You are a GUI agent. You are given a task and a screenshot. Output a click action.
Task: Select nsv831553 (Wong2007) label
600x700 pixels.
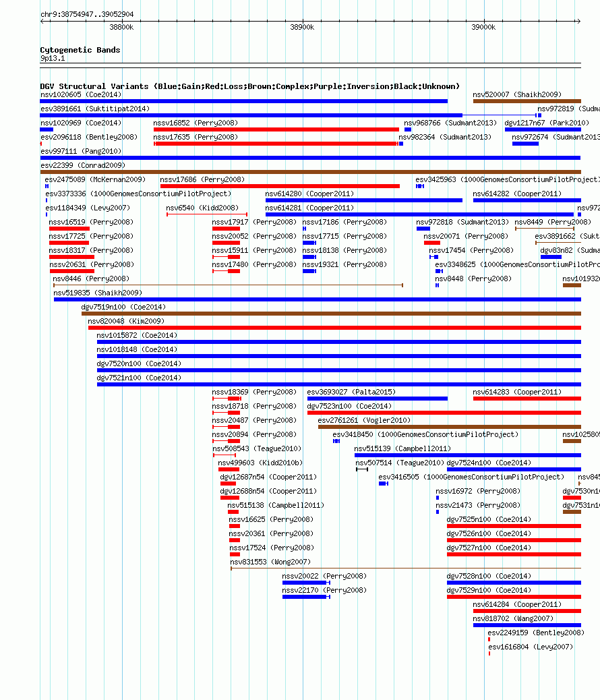[270, 562]
